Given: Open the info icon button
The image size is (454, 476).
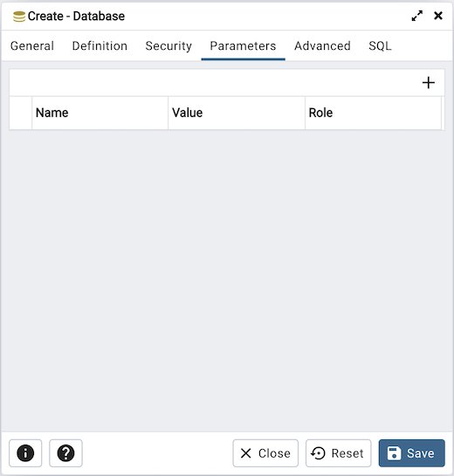Looking at the screenshot, I should tap(25, 453).
